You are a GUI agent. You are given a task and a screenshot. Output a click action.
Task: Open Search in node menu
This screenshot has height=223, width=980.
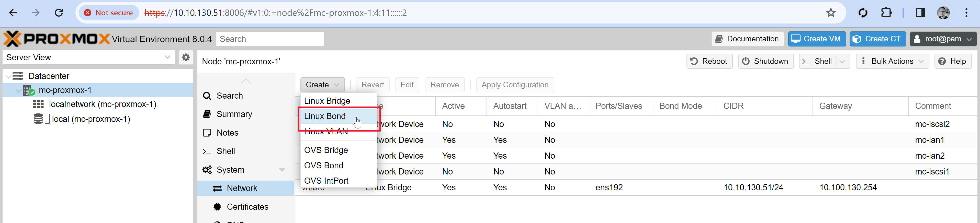pyautogui.click(x=229, y=96)
